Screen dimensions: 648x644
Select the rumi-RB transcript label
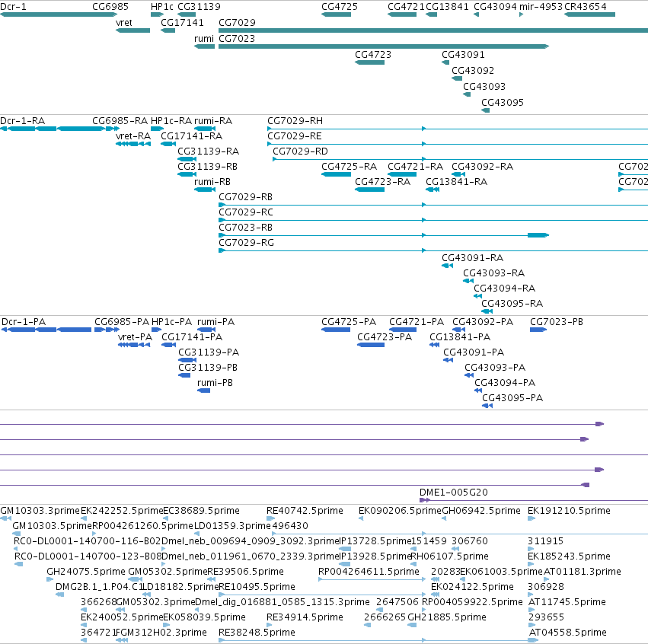(212, 182)
